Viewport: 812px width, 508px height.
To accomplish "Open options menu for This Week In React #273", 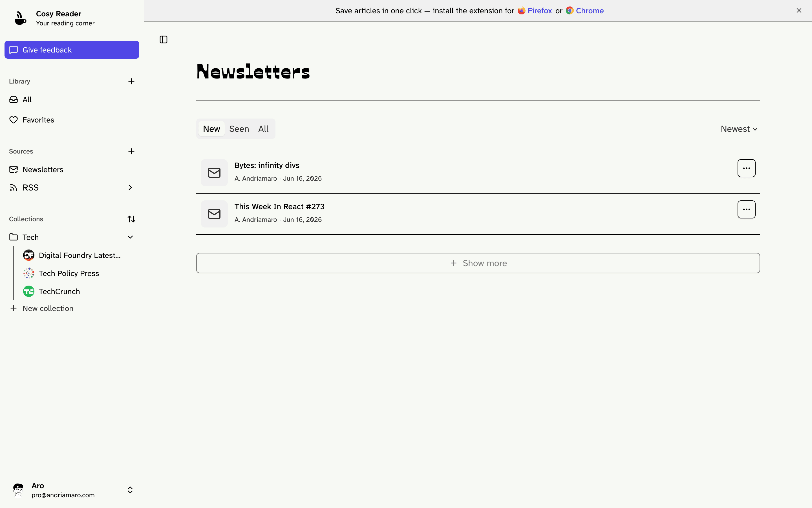I will (746, 209).
